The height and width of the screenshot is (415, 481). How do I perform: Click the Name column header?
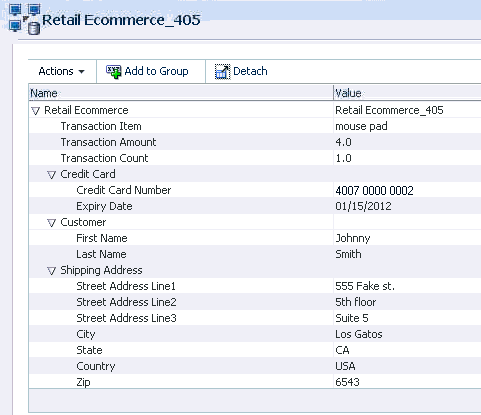pyautogui.click(x=181, y=93)
